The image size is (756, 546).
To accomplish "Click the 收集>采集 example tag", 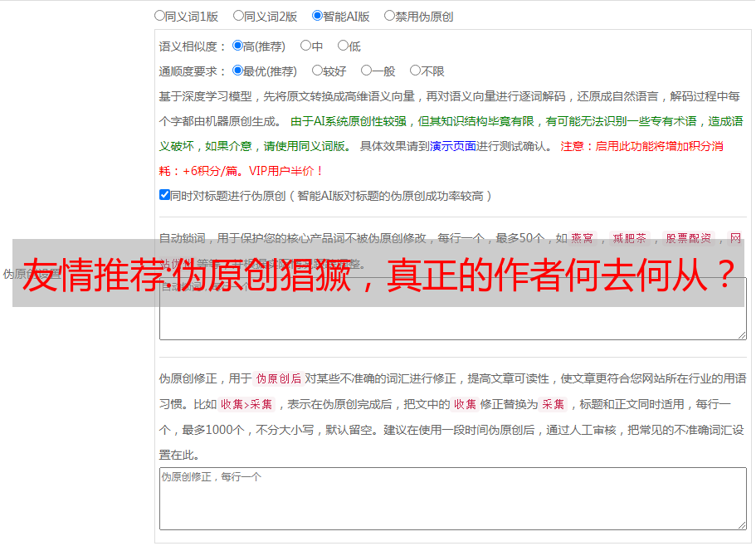I will point(246,404).
